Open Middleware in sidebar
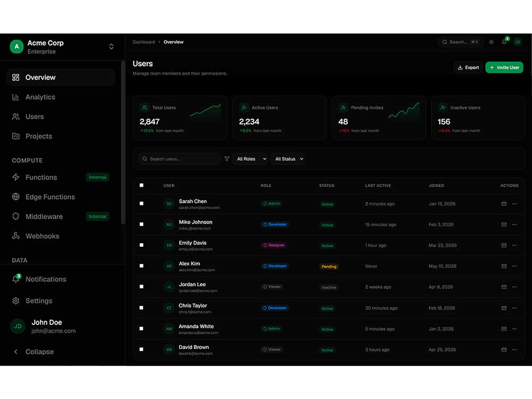Screen dimensions: 532x399 pos(61,217)
